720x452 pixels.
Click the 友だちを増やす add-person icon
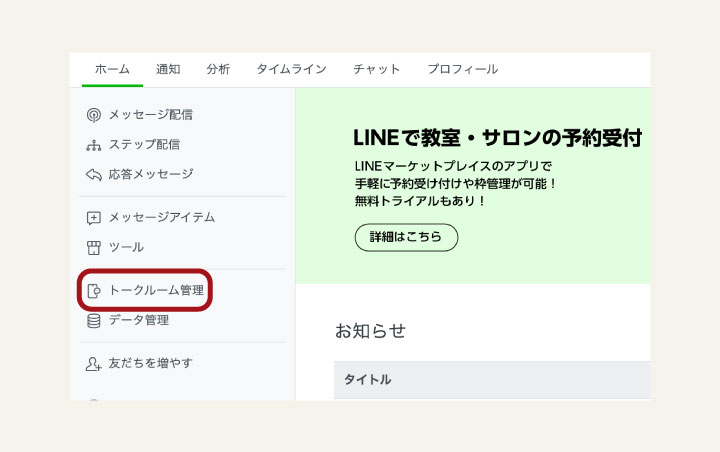click(x=93, y=364)
